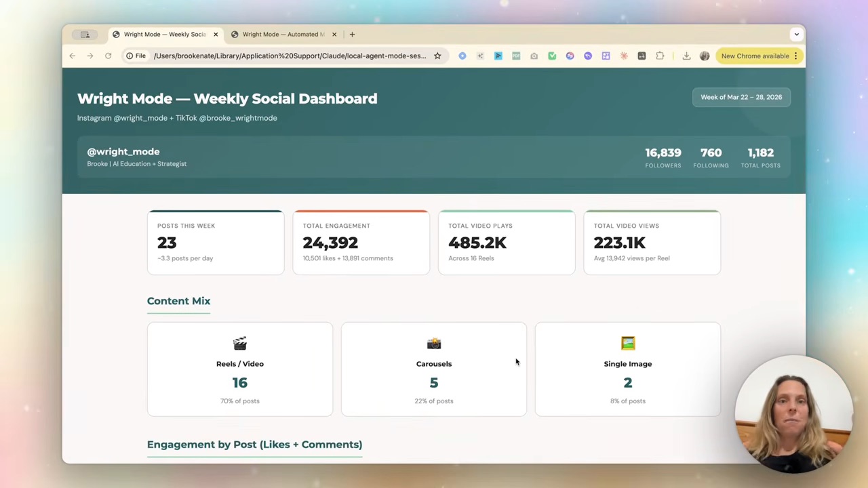Click the Single Image count 2
Screen dimensions: 868x488
tap(628, 383)
